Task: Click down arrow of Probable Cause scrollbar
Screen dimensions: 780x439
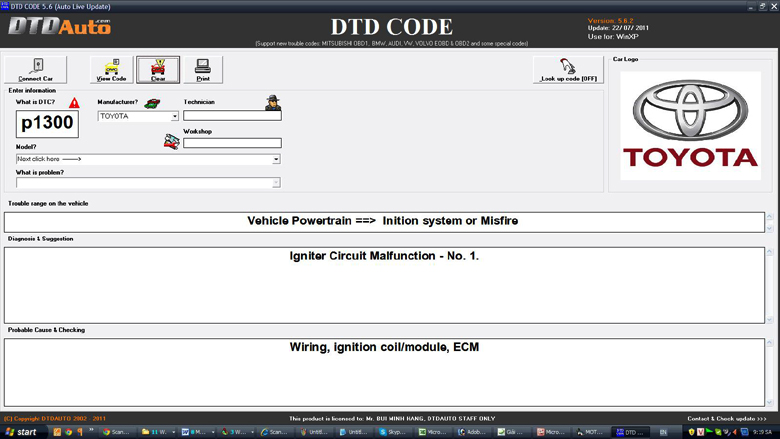Action: 770,402
